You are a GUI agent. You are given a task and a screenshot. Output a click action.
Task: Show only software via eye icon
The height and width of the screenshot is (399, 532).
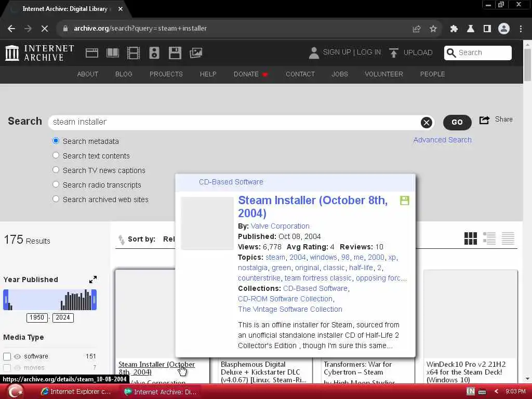(x=17, y=356)
